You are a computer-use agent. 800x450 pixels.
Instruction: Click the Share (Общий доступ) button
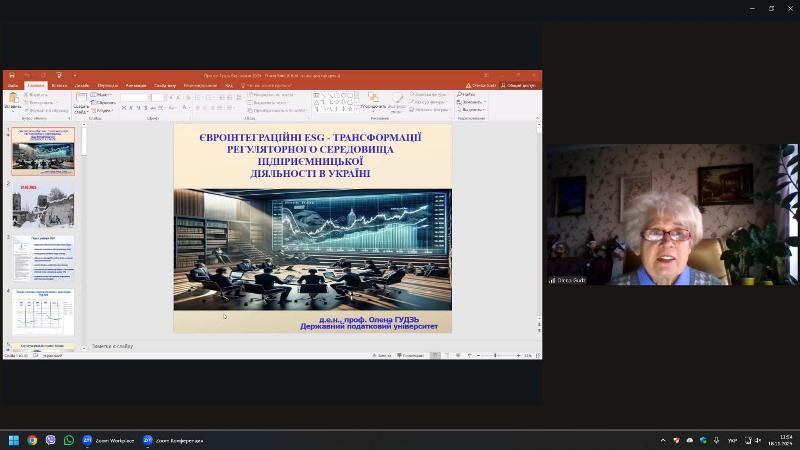(x=519, y=85)
